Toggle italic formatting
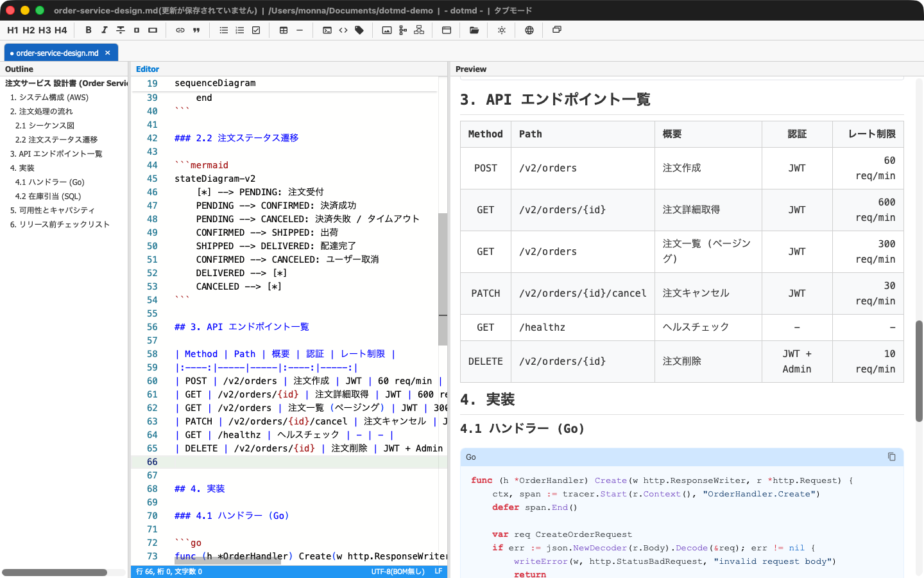This screenshot has width=924, height=578. (x=105, y=30)
